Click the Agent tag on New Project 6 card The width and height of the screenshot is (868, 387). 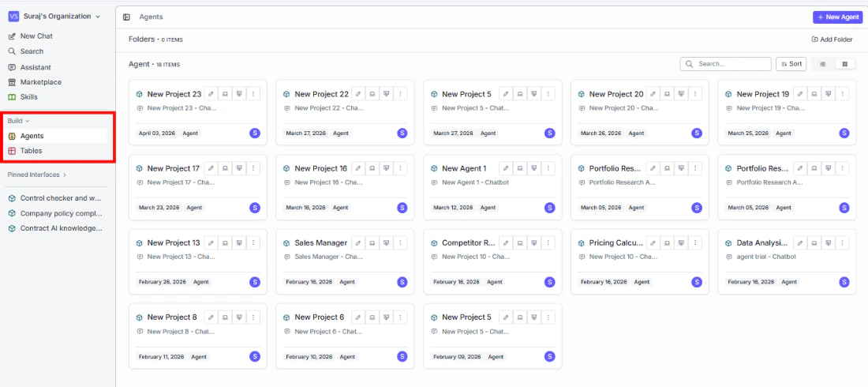pyautogui.click(x=347, y=357)
